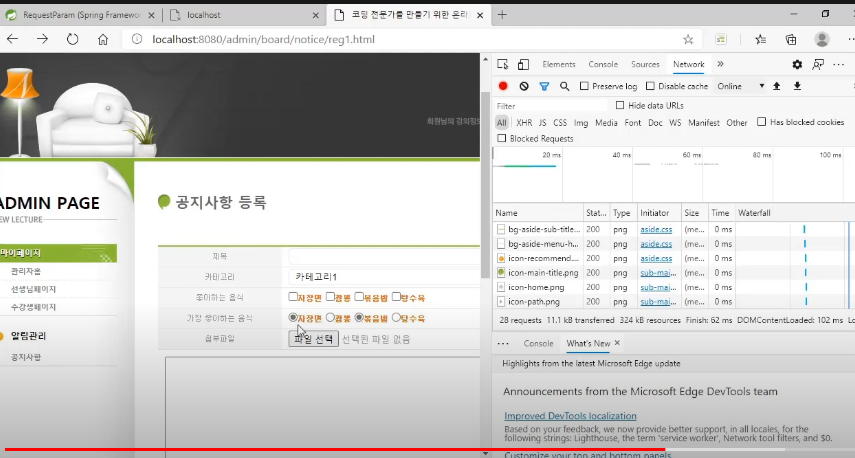Screen dimensions: 855x458
Task: Check the 탕수육 favorite-food checkbox
Action: 396,297
